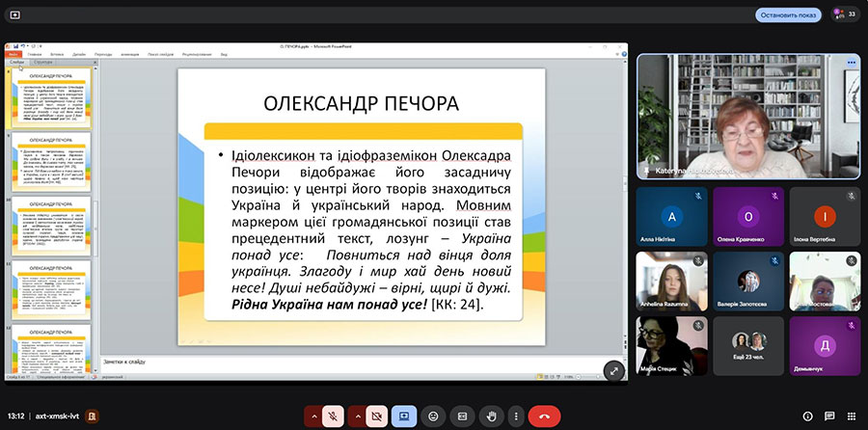
Task: Open options on Kateryna's video tile
Action: coord(851,63)
